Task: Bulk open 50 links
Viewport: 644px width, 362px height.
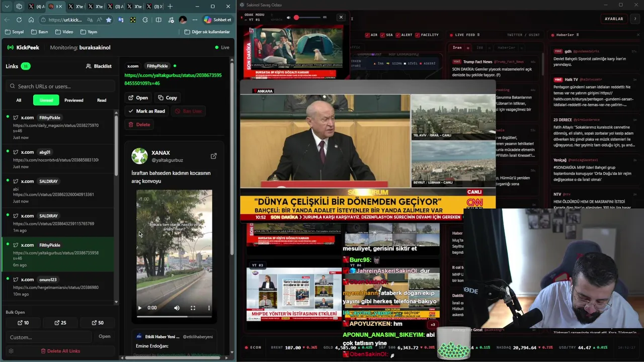Action: tap(98, 323)
